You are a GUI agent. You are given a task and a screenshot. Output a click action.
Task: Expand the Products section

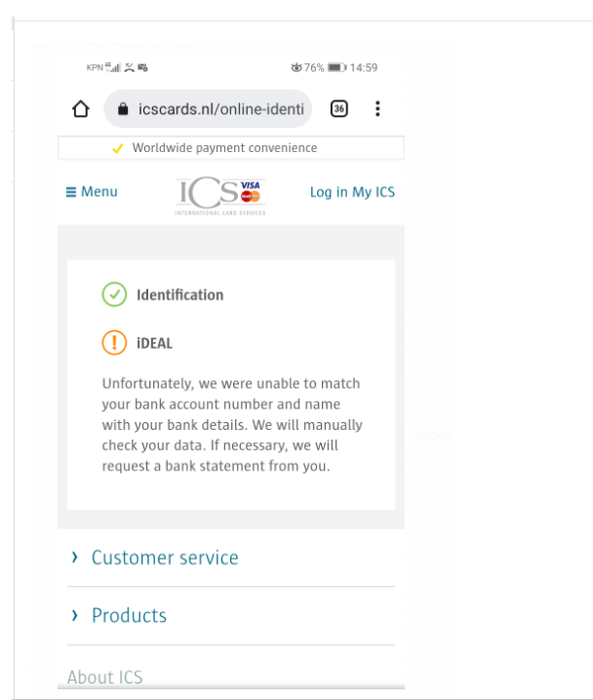click(231, 615)
